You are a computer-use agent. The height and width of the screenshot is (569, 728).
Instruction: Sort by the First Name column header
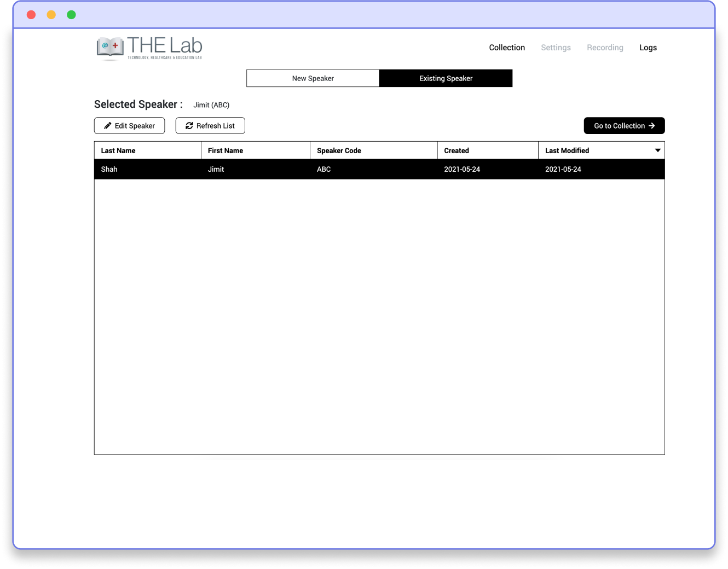(x=226, y=150)
